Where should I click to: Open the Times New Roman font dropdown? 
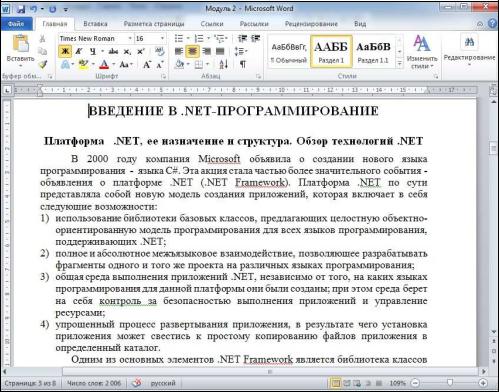tap(130, 39)
